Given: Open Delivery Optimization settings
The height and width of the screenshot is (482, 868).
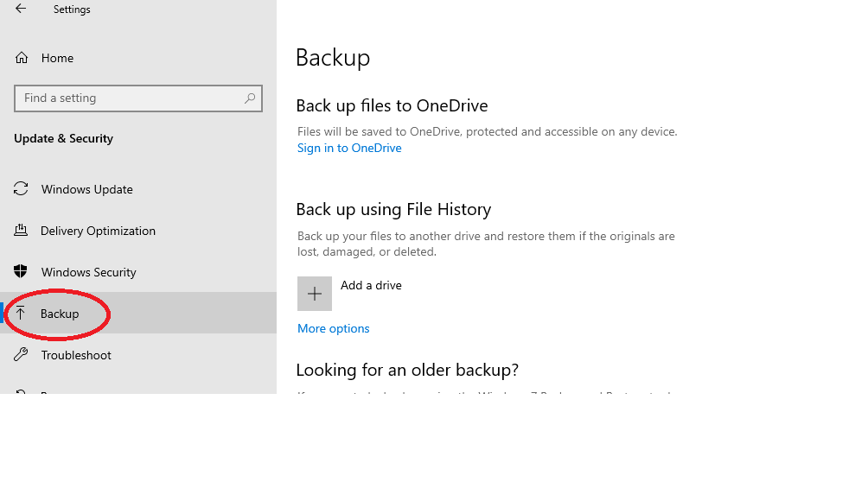Looking at the screenshot, I should point(138,231).
